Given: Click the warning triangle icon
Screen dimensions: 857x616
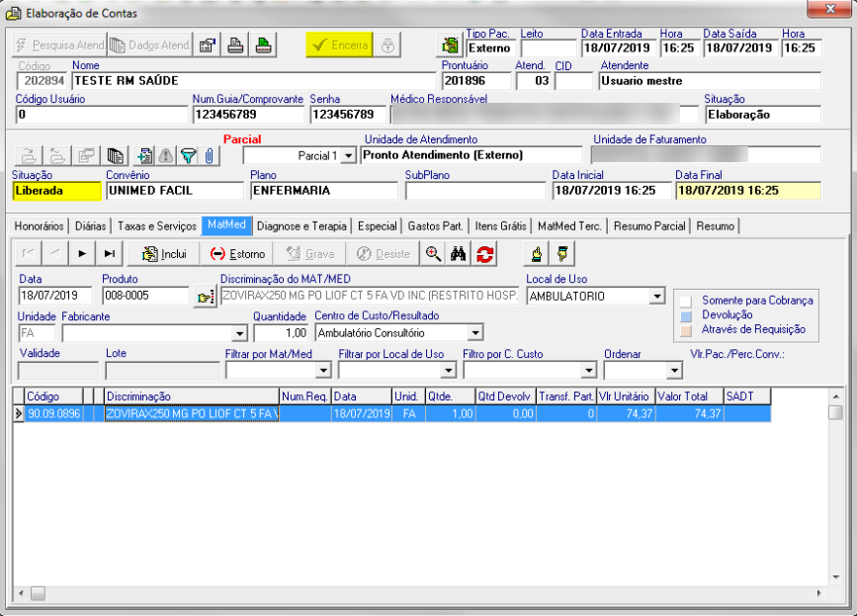Looking at the screenshot, I should (x=166, y=156).
